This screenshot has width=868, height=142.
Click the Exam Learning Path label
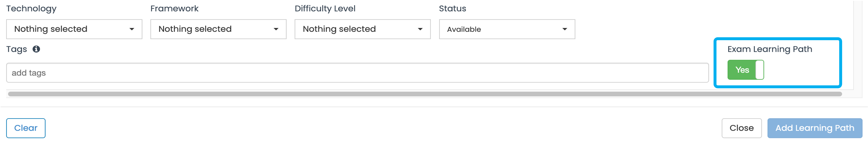(x=770, y=49)
